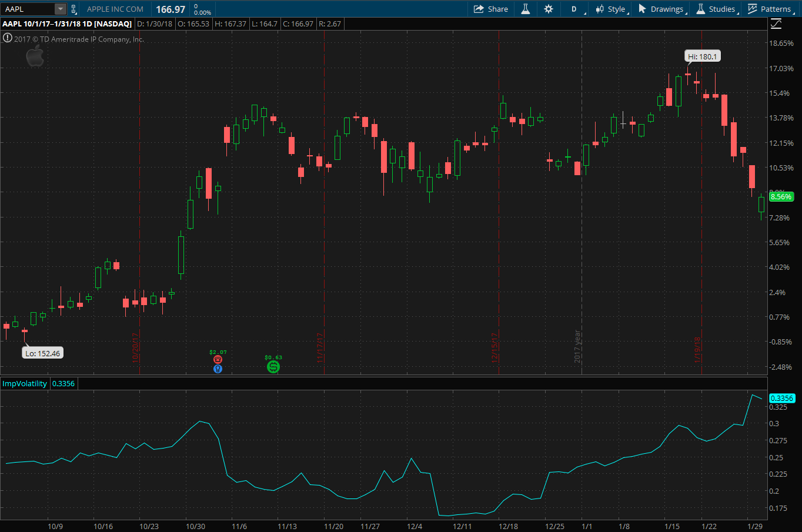Click the L: 164.7 low value

(264, 24)
